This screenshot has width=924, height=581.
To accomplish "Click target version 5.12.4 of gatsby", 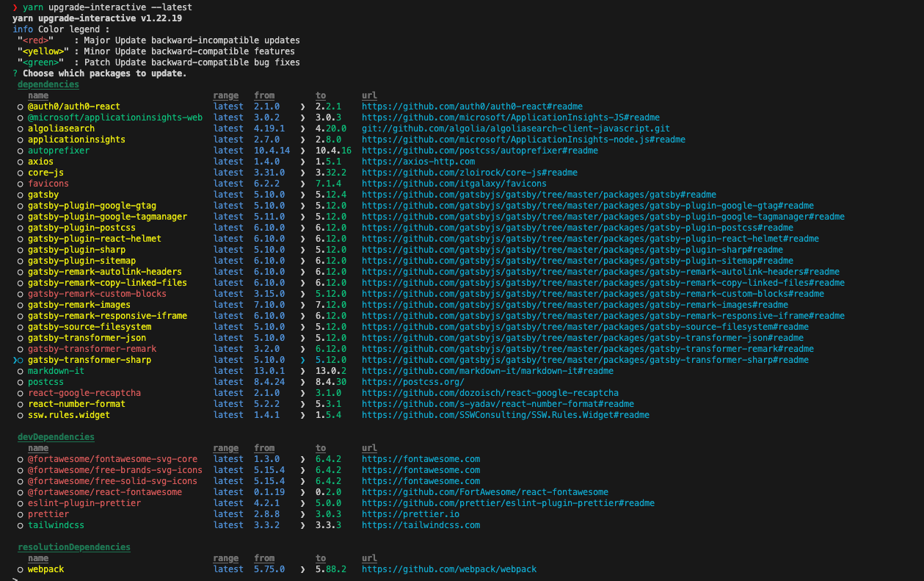I will [x=331, y=195].
